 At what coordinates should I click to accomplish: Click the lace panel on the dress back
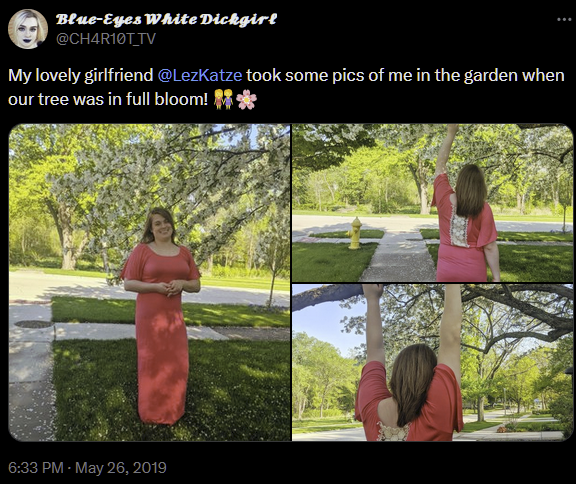pyautogui.click(x=458, y=231)
